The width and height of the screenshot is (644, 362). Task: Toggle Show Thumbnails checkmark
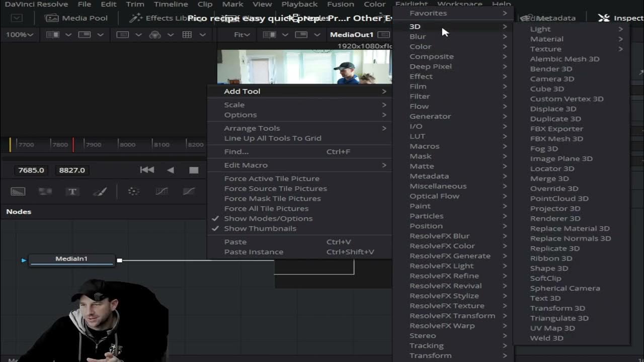tap(216, 228)
